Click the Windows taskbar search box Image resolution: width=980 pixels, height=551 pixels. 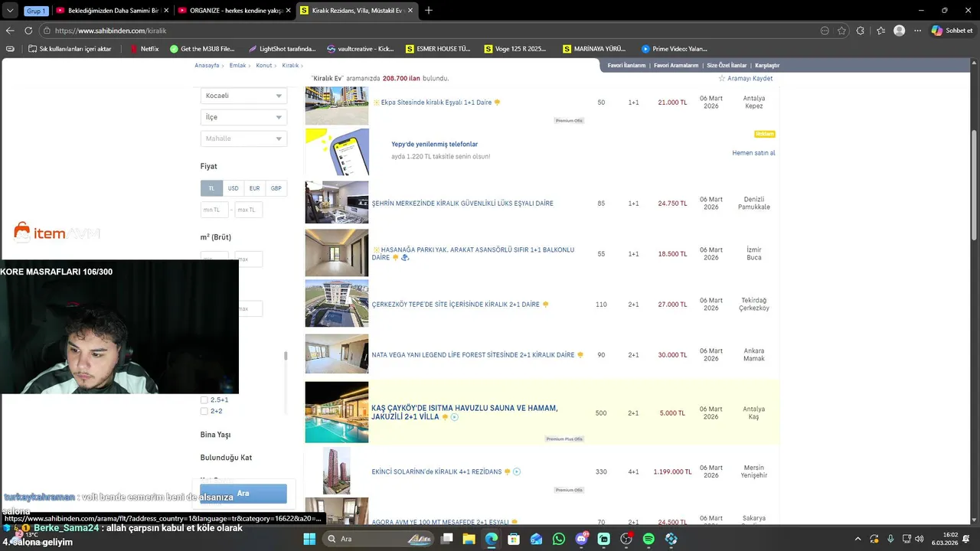click(x=377, y=539)
